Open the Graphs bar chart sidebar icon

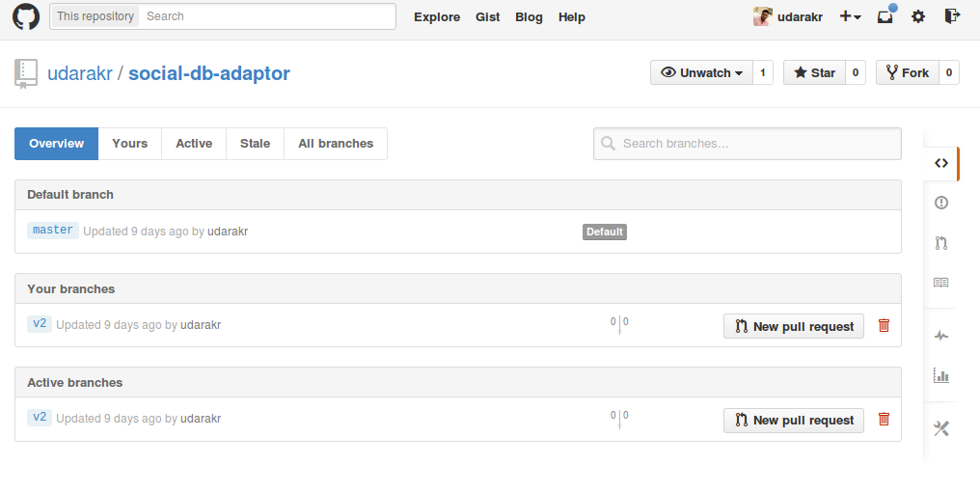tap(941, 375)
